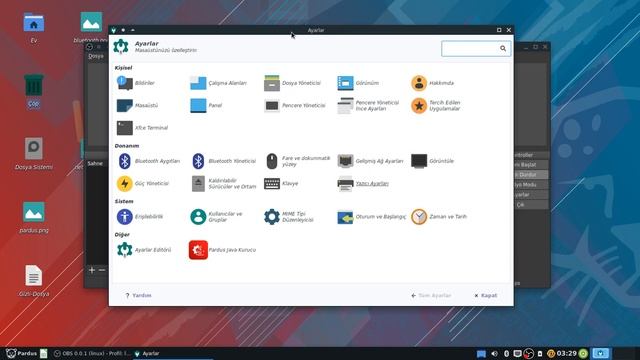Screen dimensions: 640x360
Task: Click the Çık button in OBS window
Action: (530, 204)
